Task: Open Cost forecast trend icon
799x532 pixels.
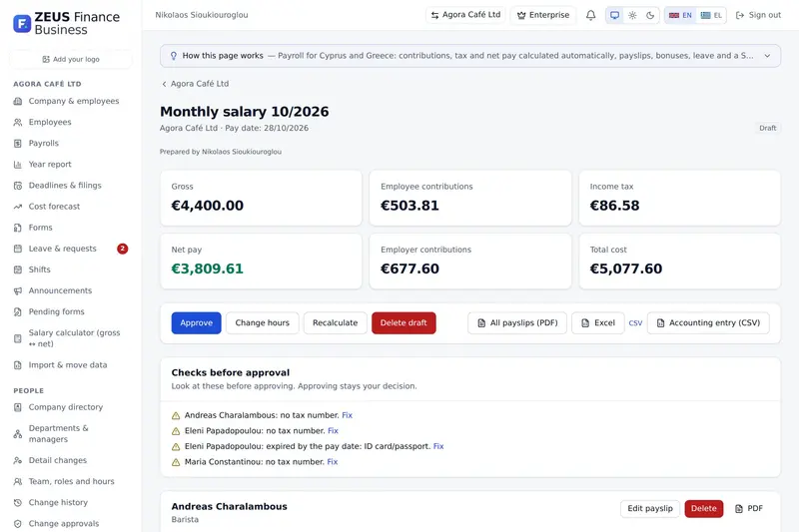Action: pos(18,207)
